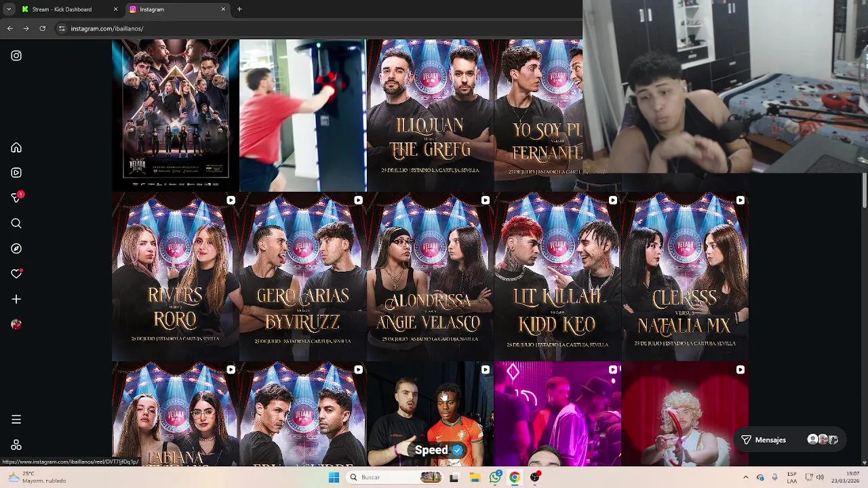Open the Gero Arias vs ByViruzz reel

click(302, 277)
